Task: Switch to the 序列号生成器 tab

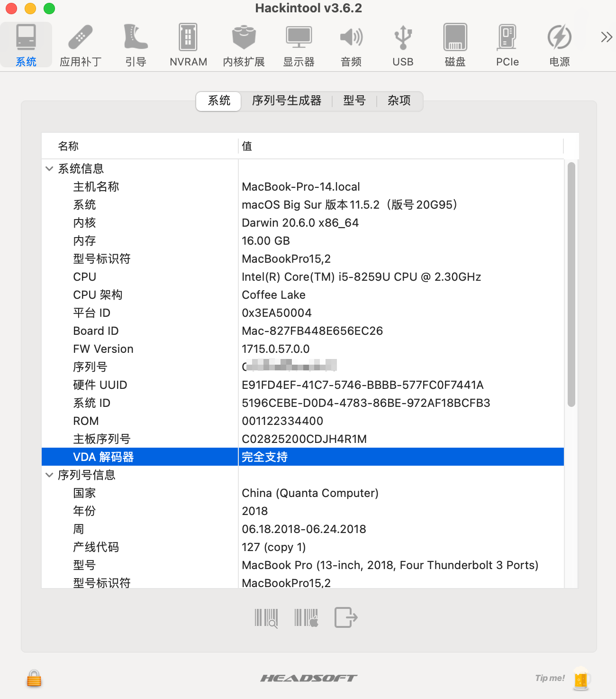Action: [287, 101]
